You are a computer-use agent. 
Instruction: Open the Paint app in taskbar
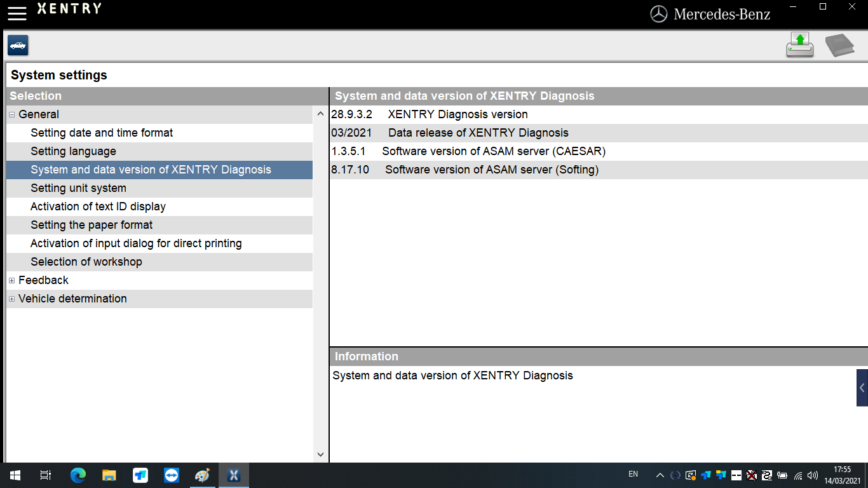(x=202, y=475)
